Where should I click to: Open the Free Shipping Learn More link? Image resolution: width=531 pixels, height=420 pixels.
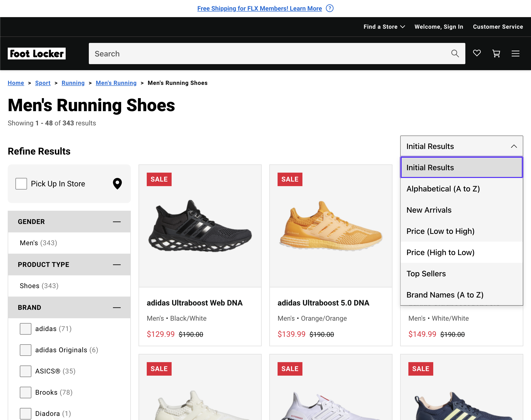[259, 8]
